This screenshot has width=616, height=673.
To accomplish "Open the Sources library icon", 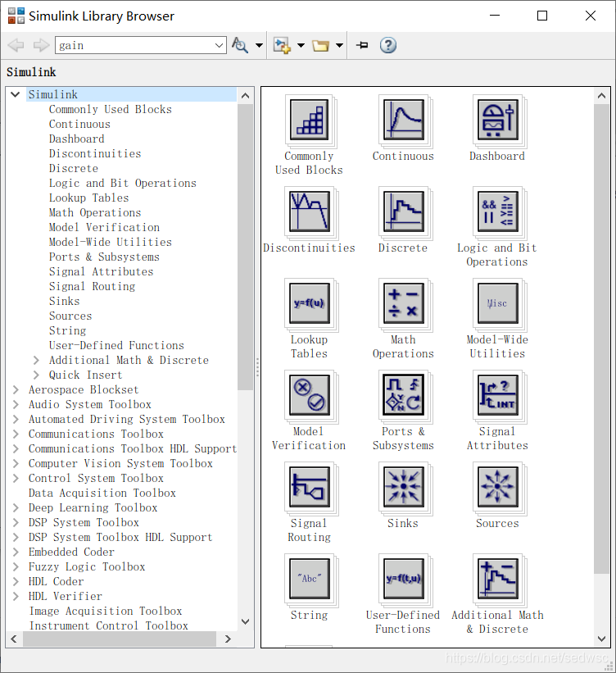I will click(x=499, y=489).
